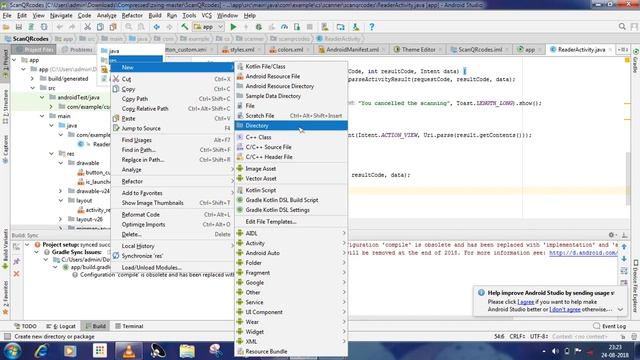640x360 pixels.
Task: Expand the notification popup chevron
Action: tap(620, 309)
